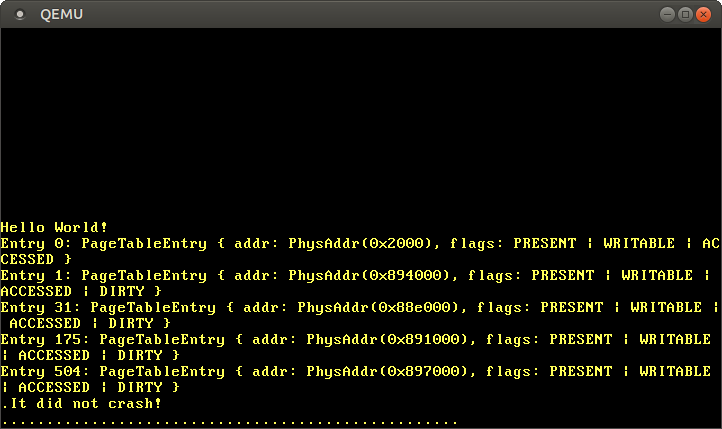Click the 'CESSED }' text under Entry 0
This screenshot has height=429, width=722.
pyautogui.click(x=36, y=259)
